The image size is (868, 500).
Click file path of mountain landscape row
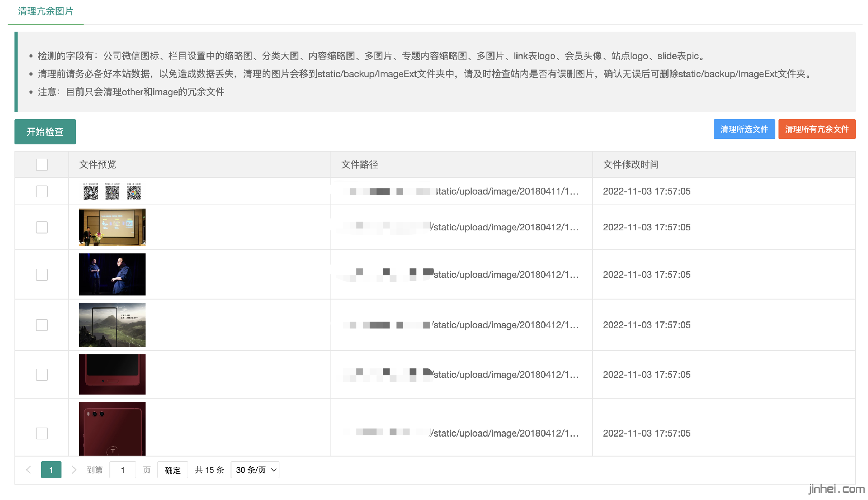tap(461, 325)
